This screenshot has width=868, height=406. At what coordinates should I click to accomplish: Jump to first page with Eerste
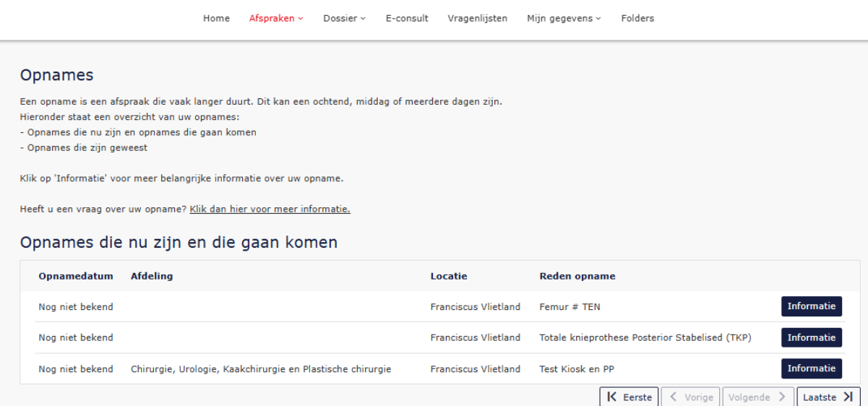[629, 397]
